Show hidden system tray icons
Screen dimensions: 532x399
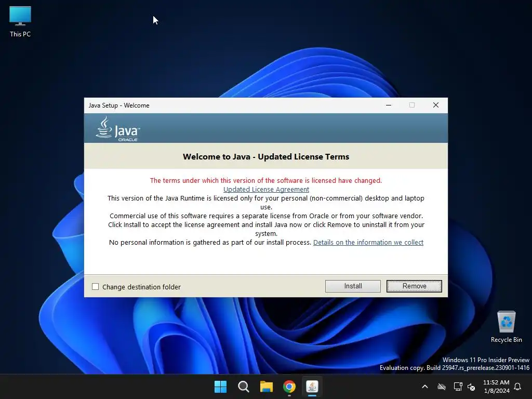click(425, 387)
